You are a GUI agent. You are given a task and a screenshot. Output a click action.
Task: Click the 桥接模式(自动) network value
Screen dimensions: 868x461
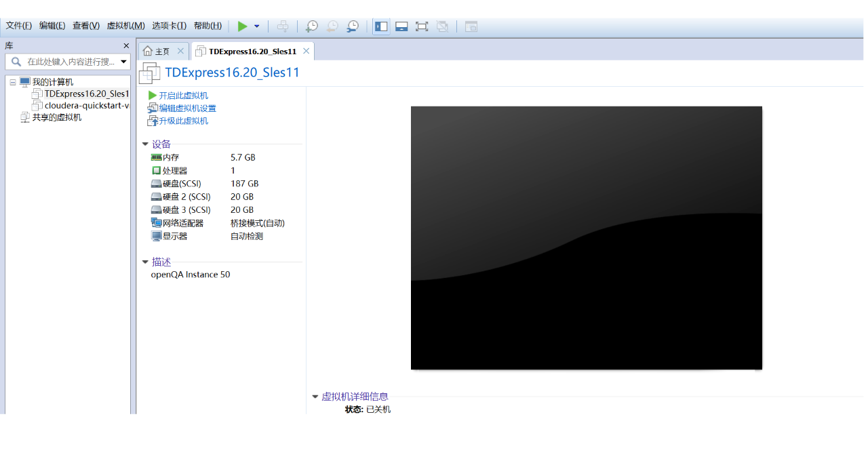(258, 223)
